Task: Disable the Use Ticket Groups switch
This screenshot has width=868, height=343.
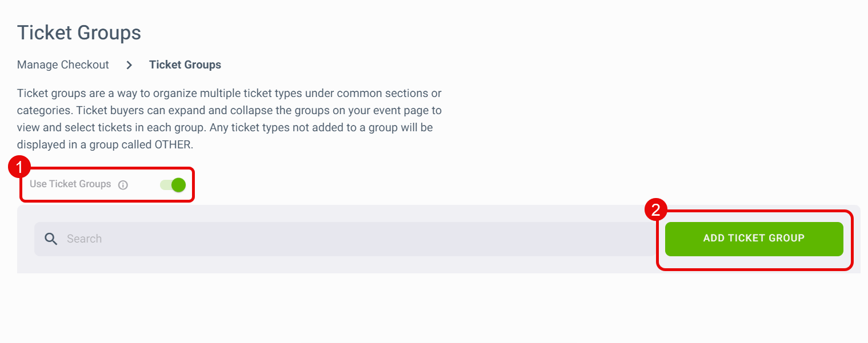Action: point(173,185)
